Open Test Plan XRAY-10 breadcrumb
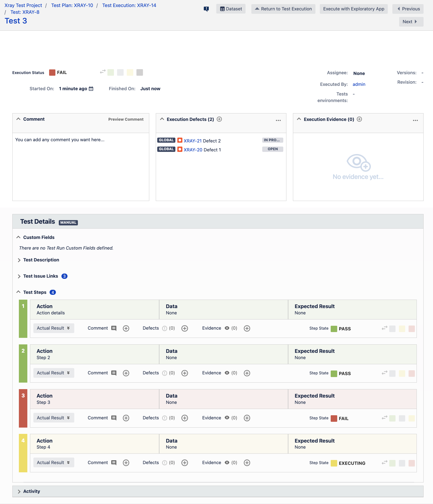Screen dimensions: 433x504 click(x=72, y=5)
